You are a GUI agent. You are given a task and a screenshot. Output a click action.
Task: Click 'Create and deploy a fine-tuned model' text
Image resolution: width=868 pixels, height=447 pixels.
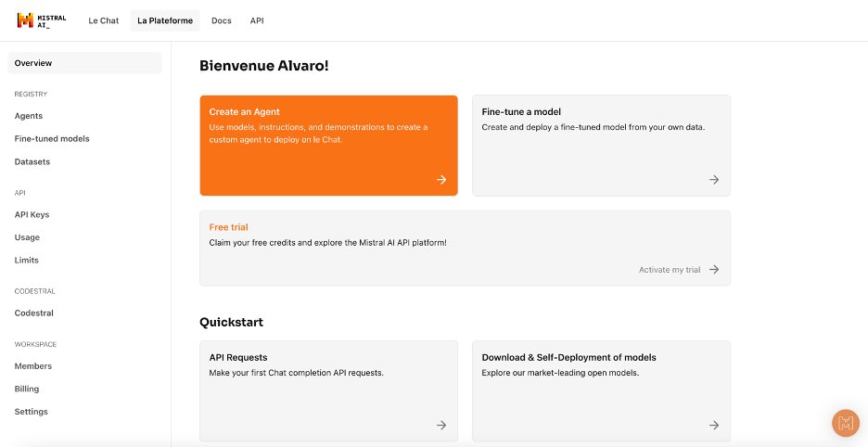pos(594,127)
